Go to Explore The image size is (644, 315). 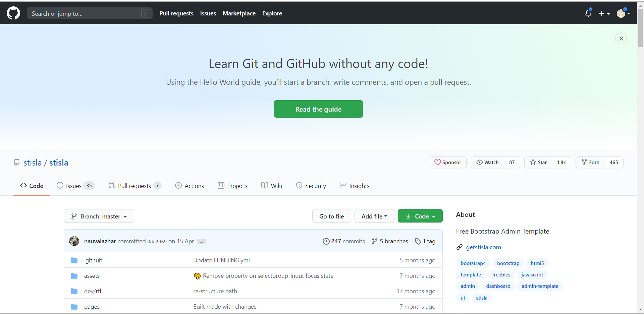point(272,13)
